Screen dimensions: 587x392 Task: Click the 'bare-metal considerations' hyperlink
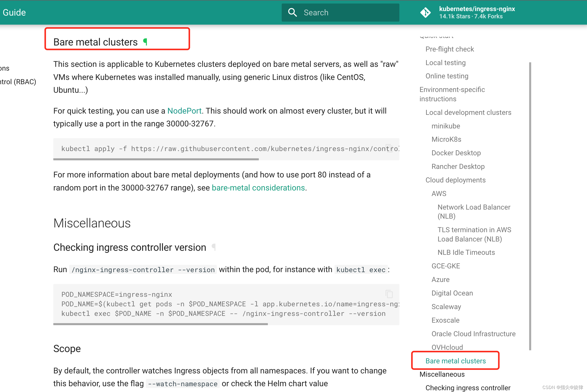pos(258,188)
